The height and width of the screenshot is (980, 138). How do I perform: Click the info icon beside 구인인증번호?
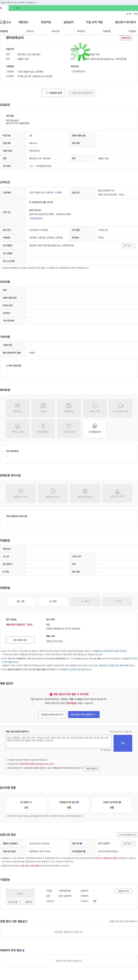coord(84,851)
